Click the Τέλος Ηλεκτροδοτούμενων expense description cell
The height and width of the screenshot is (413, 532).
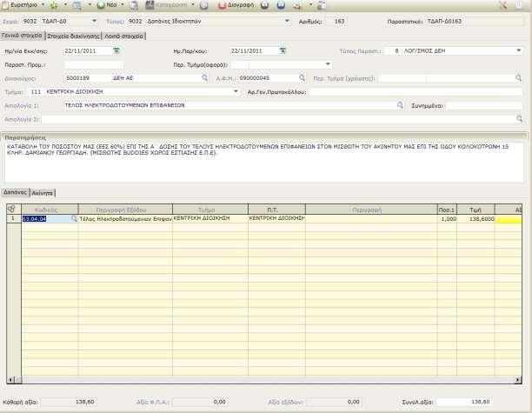125,219
